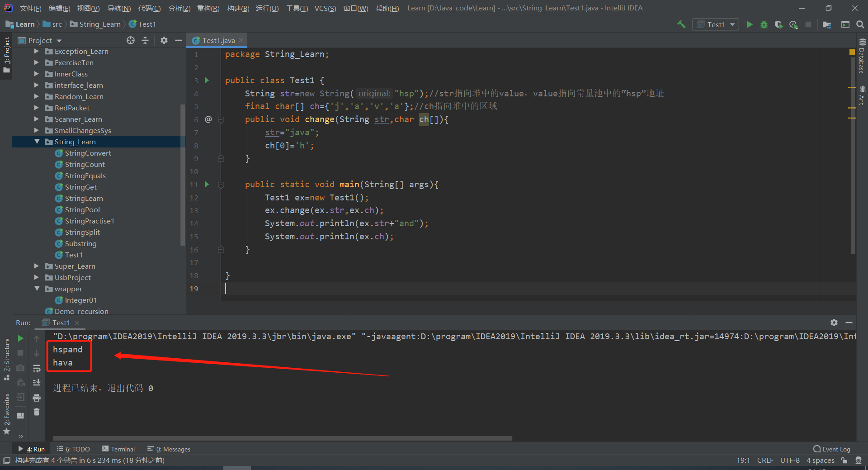
Task: Toggle read-only lock icon in status bar
Action: (x=844, y=461)
